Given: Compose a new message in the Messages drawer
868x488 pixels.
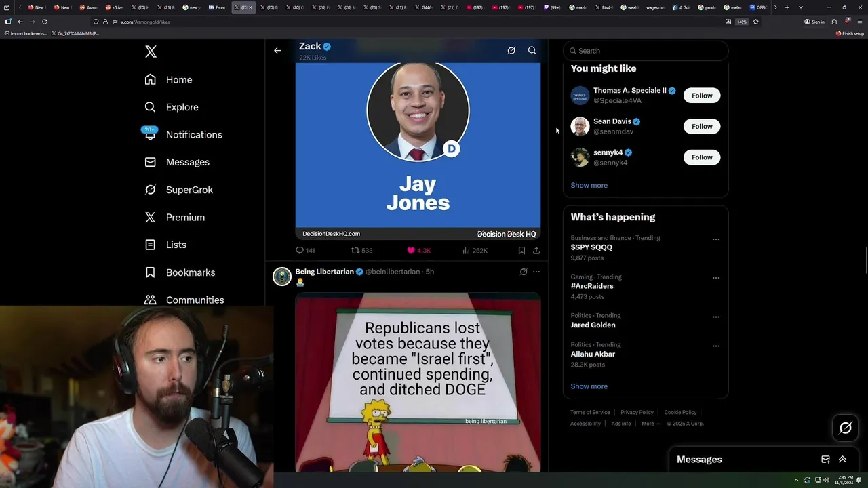Looking at the screenshot, I should [825, 460].
